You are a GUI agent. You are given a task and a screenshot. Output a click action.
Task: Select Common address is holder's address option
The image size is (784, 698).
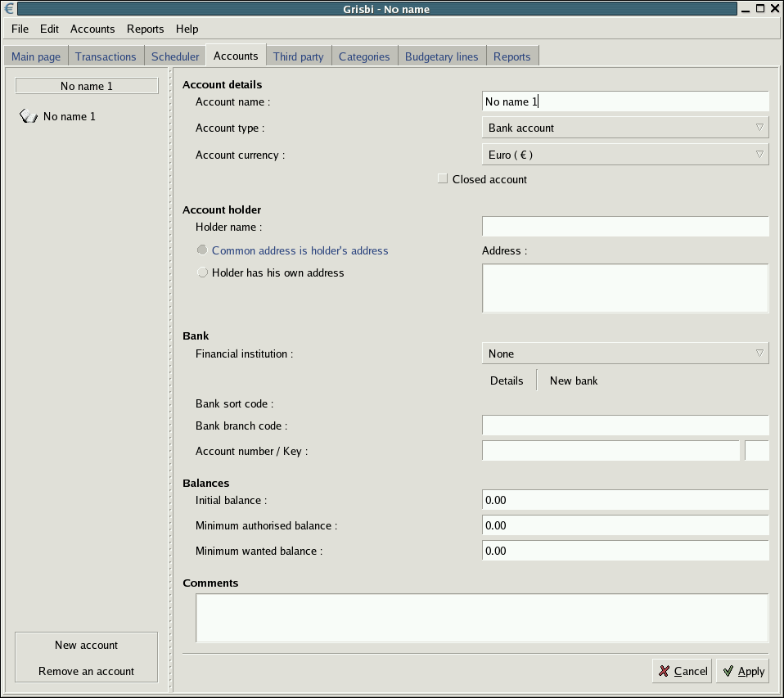[202, 250]
